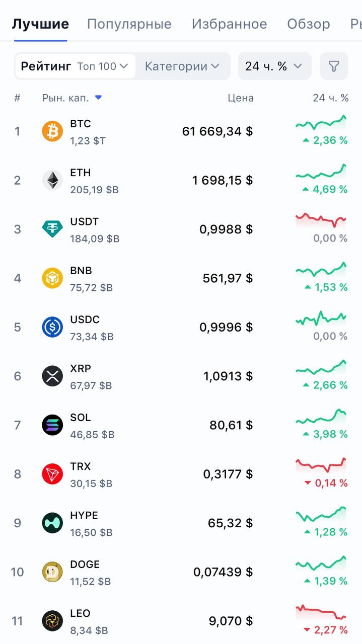Open the filter funnel icon
Image resolution: width=362 pixels, height=644 pixels.
(334, 66)
